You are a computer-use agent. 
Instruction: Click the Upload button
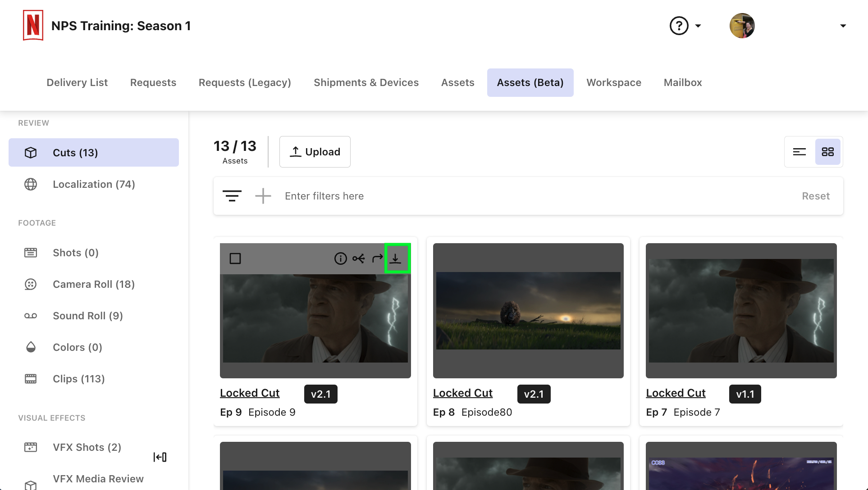pyautogui.click(x=315, y=152)
